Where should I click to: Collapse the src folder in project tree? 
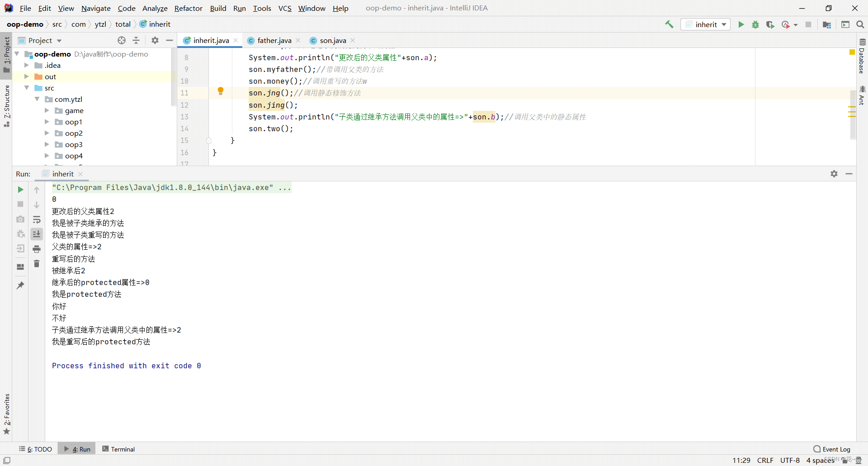[x=27, y=88]
